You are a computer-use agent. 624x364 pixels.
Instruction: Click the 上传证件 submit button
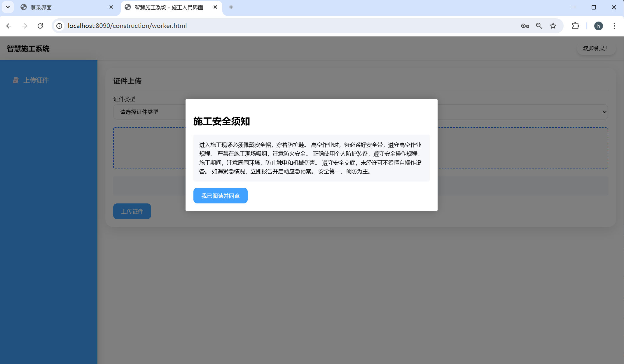tap(132, 211)
